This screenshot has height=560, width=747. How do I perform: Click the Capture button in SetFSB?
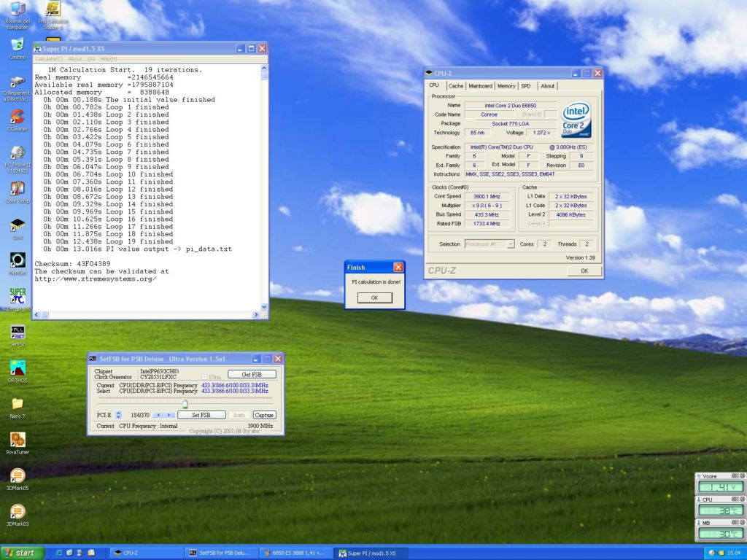click(x=264, y=415)
